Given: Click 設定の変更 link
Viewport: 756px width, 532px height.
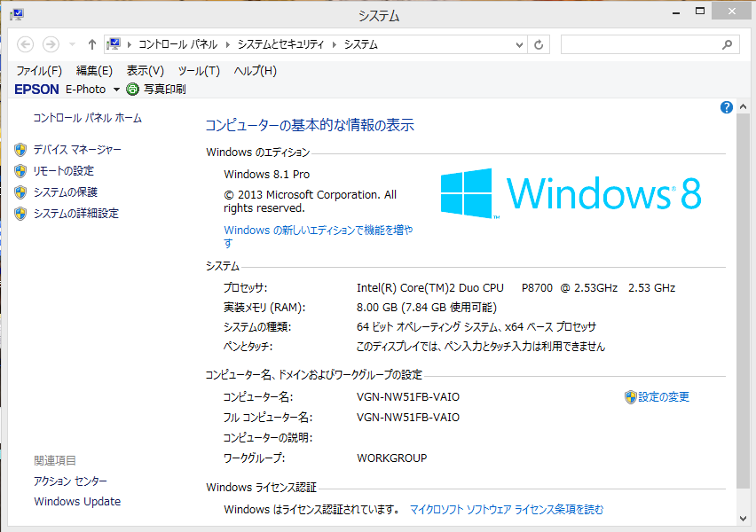Looking at the screenshot, I should pos(664,397).
